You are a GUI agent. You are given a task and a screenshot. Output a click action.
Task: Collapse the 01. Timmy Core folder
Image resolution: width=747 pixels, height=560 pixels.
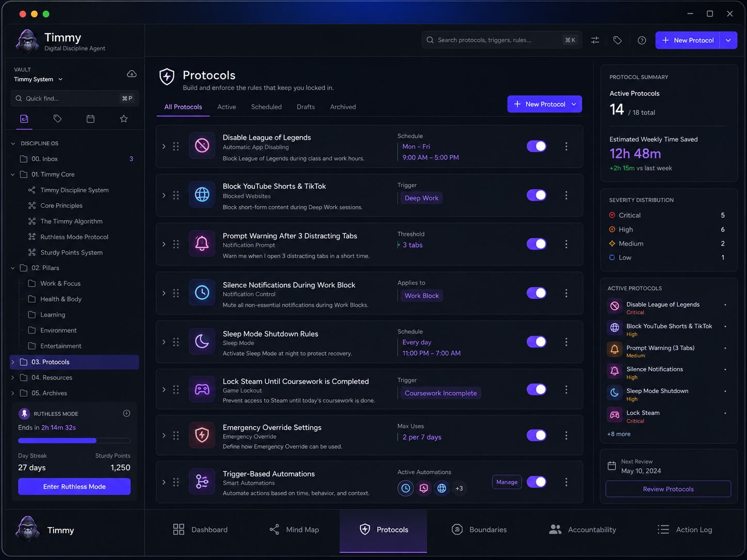click(13, 175)
